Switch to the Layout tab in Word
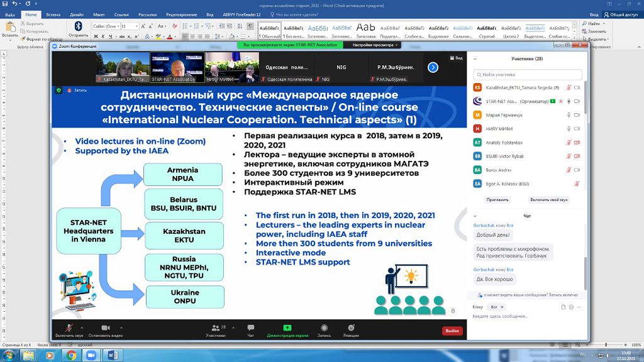644x362 pixels. tap(99, 15)
